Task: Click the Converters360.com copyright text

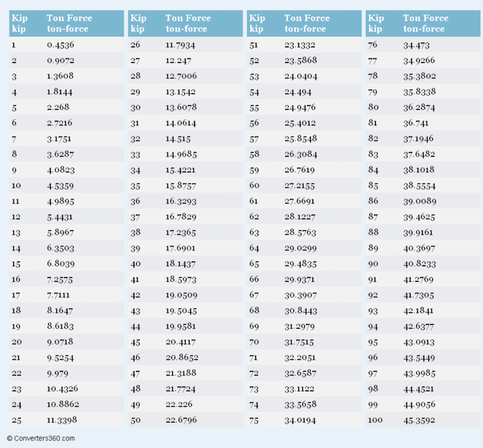Action: tap(41, 438)
